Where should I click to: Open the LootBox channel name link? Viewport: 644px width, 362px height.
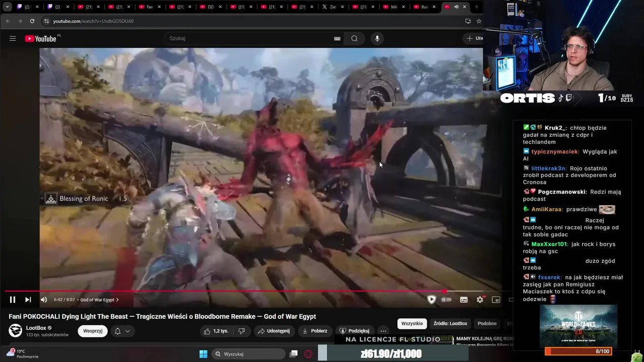point(36,328)
